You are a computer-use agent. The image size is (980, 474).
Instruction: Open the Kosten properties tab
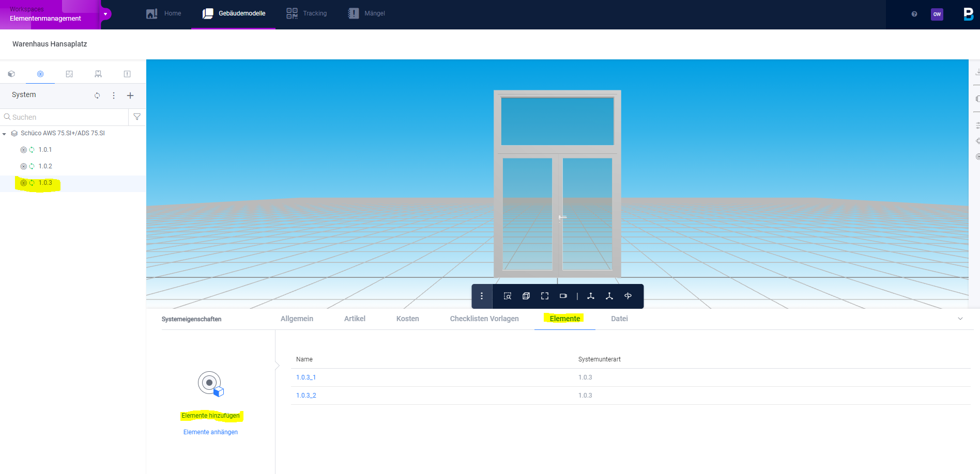point(407,319)
